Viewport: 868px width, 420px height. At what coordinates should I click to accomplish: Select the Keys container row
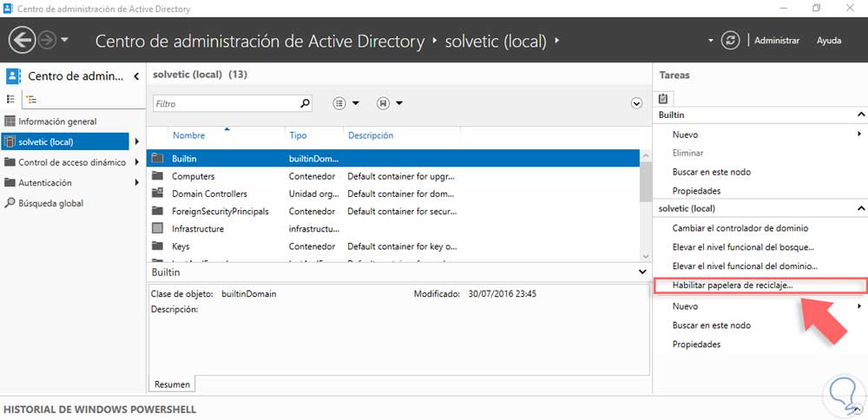(393, 246)
